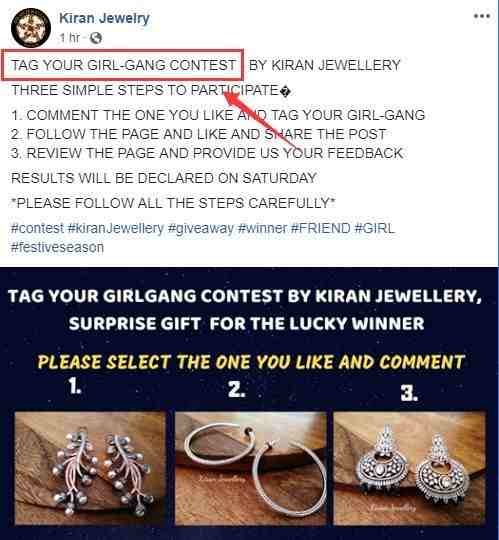Click the highlighted TAG YOUR GIRL-GANG CONTEST text
499x540 pixels.
coord(123,65)
